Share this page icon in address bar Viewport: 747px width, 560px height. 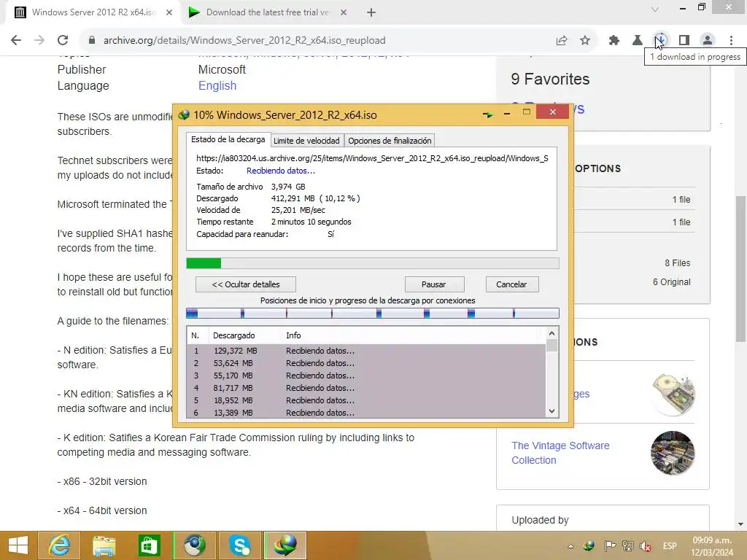562,41
